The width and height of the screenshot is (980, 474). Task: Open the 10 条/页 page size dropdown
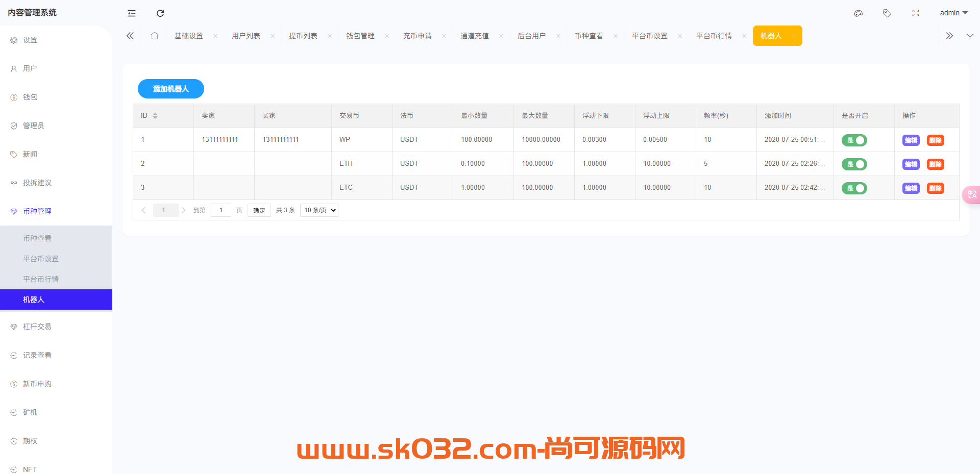(320, 210)
